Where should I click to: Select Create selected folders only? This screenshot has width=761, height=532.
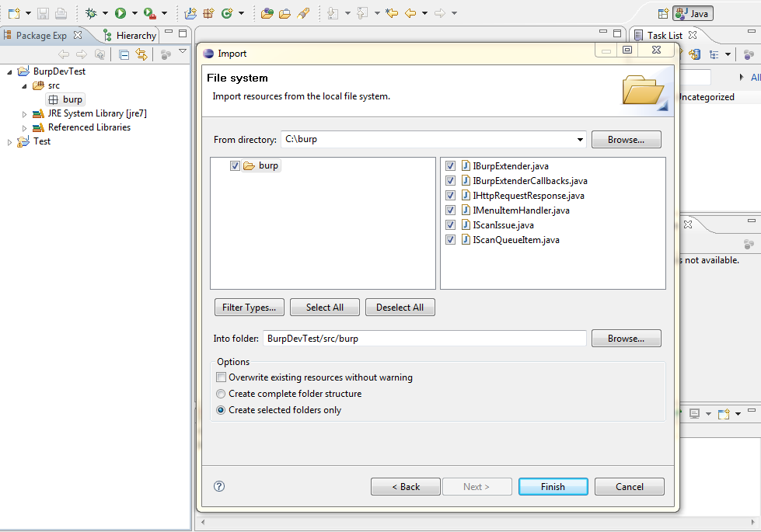[x=221, y=410]
